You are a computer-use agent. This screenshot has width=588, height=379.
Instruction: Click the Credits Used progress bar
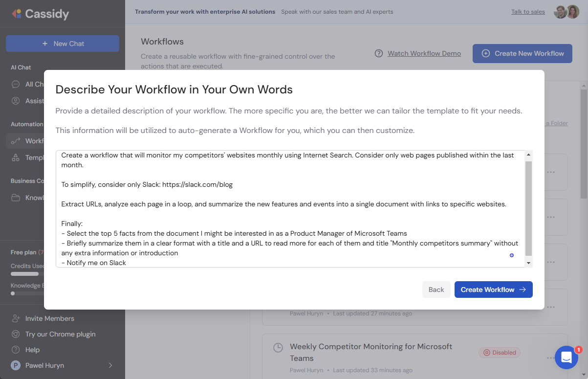coord(24,274)
